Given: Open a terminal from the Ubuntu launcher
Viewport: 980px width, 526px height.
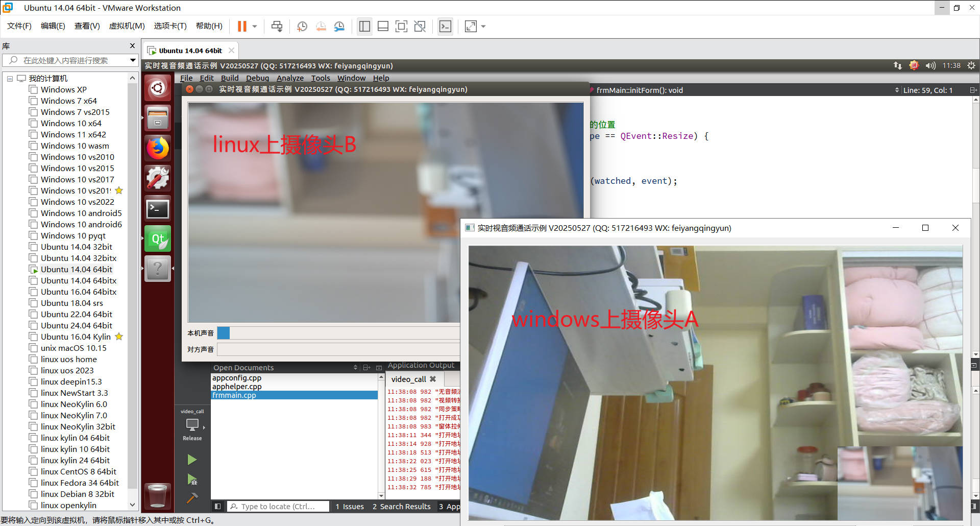Looking at the screenshot, I should [x=157, y=208].
